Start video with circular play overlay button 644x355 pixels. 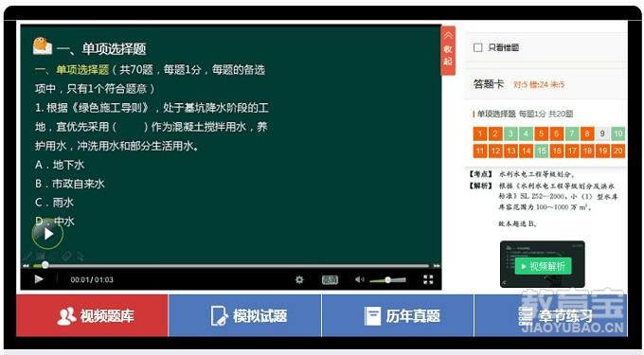pos(47,234)
